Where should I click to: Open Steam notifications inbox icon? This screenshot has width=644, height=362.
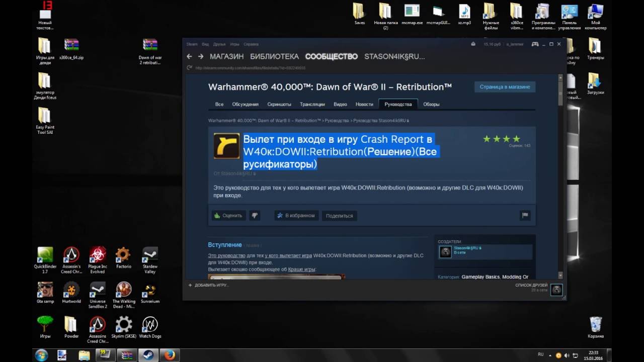473,44
